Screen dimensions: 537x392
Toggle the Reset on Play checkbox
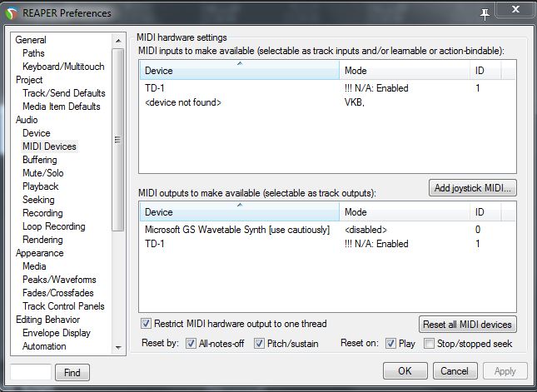click(x=390, y=344)
